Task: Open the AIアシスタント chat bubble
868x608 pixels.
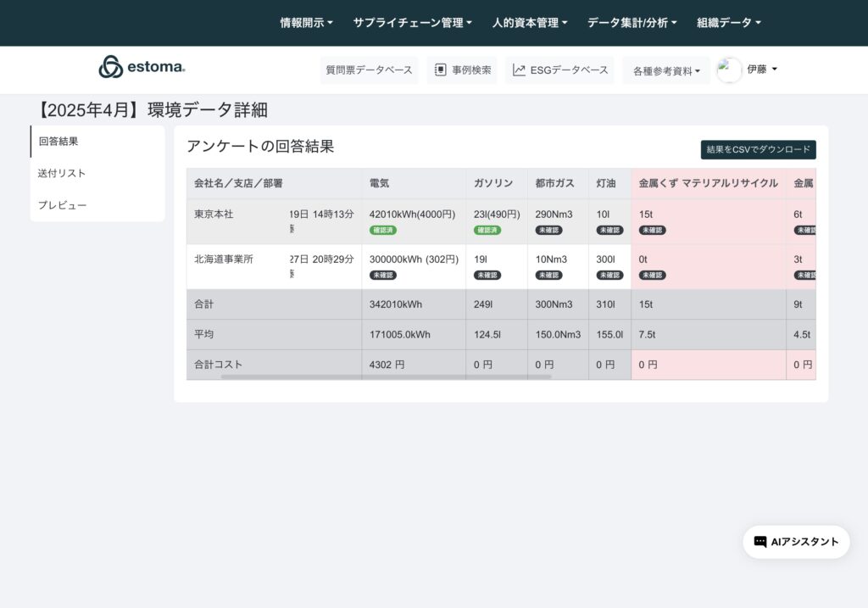Action: tap(796, 542)
